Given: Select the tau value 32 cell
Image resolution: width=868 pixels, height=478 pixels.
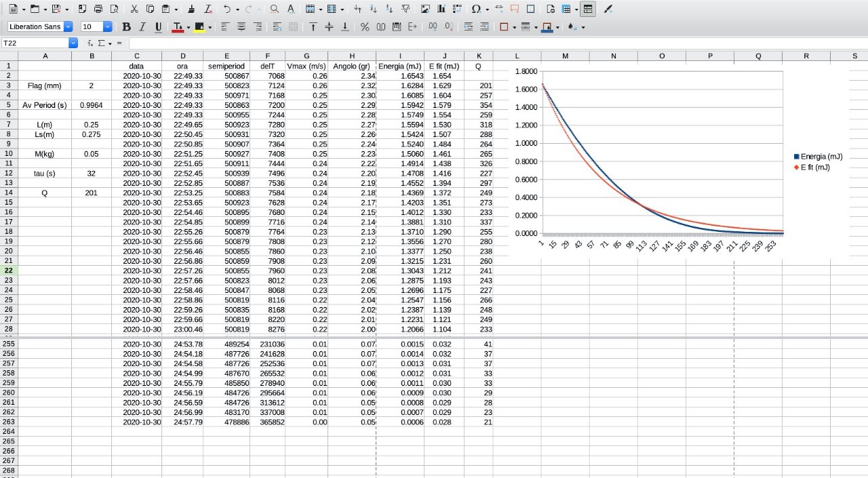Looking at the screenshot, I should tap(92, 174).
